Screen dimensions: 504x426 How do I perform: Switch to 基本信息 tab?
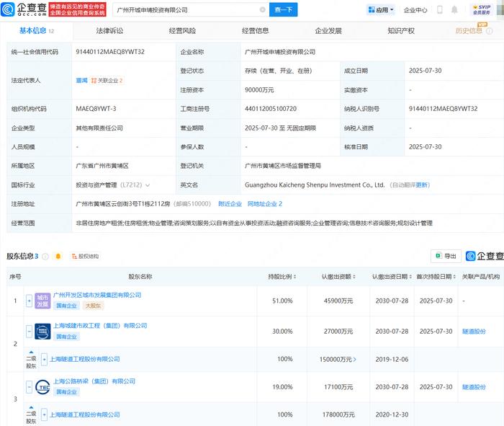coord(36,31)
